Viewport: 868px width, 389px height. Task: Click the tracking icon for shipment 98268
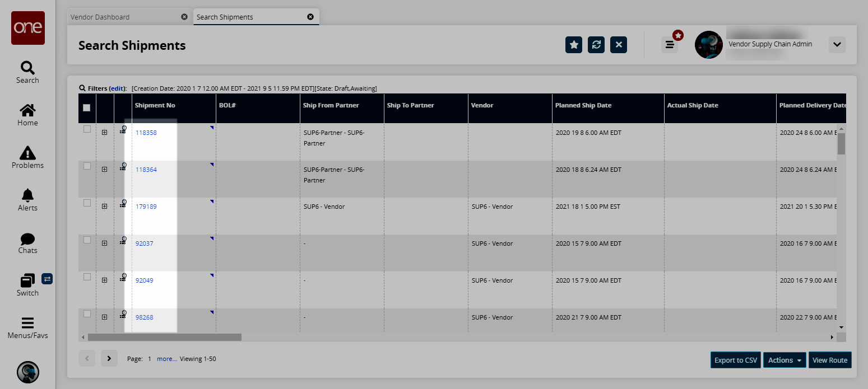pos(123,314)
